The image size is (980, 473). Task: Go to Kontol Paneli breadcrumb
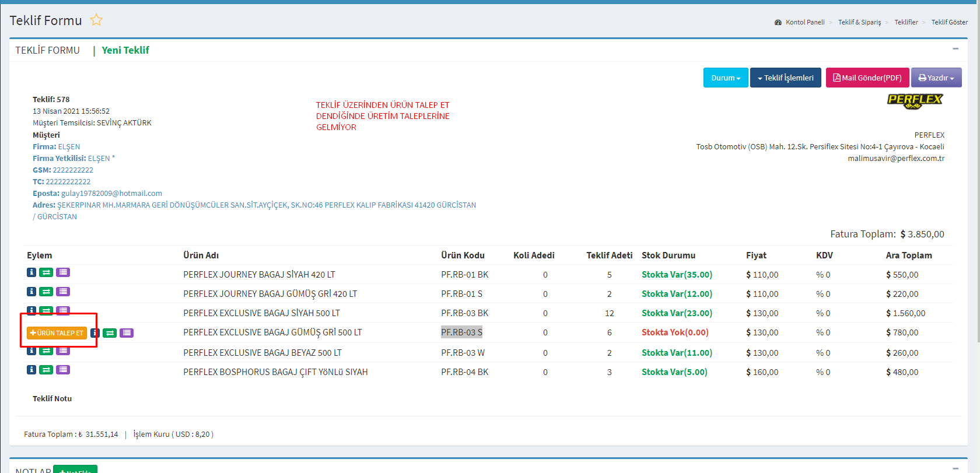coord(804,22)
